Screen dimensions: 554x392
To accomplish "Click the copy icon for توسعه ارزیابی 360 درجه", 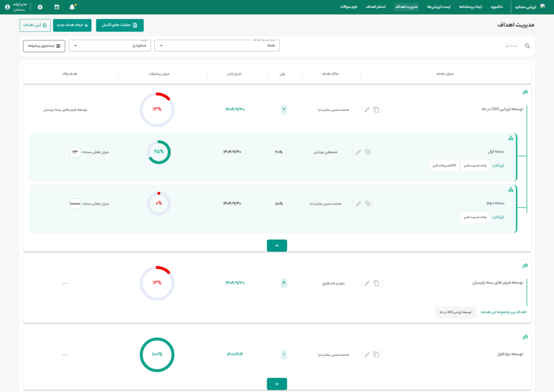I will (x=377, y=109).
